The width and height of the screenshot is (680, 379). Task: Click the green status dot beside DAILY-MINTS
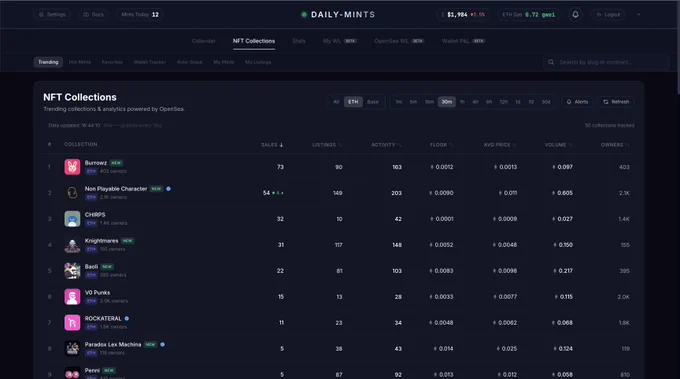click(304, 15)
